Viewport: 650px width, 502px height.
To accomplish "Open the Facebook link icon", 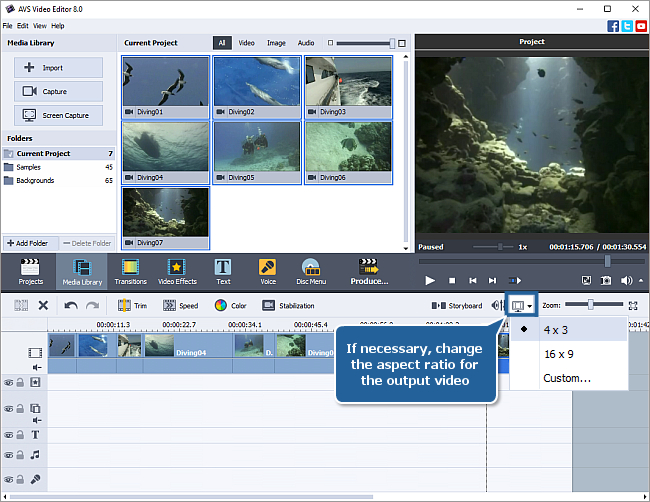I will [613, 26].
